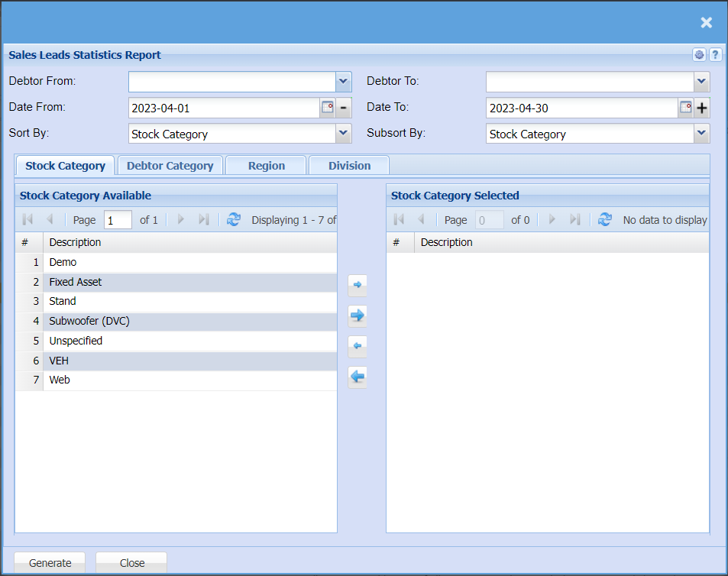
Task: Remove selected category with small left arrow
Action: click(357, 346)
